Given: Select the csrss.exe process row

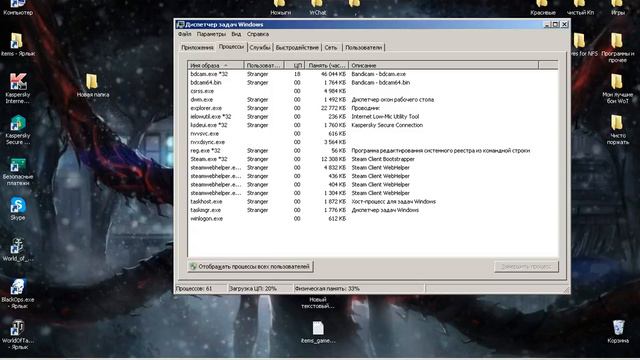Looking at the screenshot, I should [373, 91].
